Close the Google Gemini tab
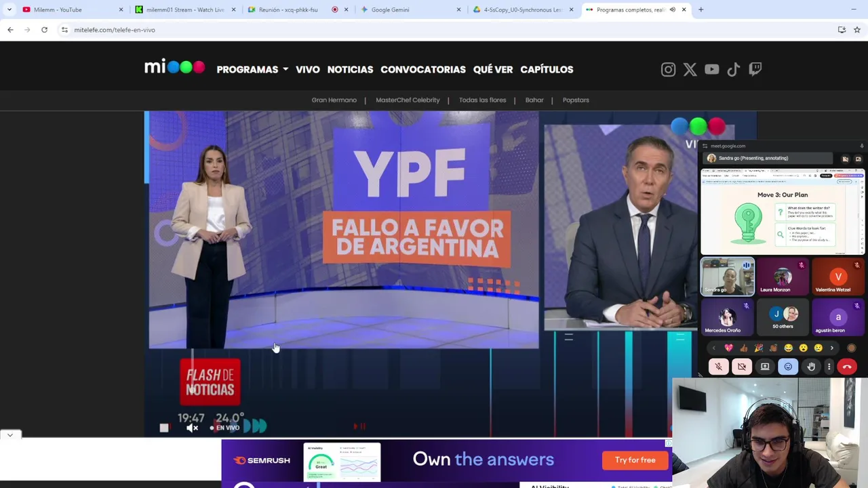 click(x=458, y=9)
